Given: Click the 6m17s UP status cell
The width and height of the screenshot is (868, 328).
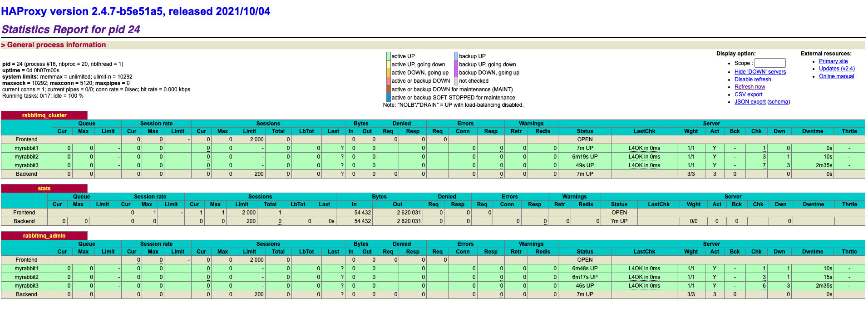Looking at the screenshot, I should tap(585, 277).
